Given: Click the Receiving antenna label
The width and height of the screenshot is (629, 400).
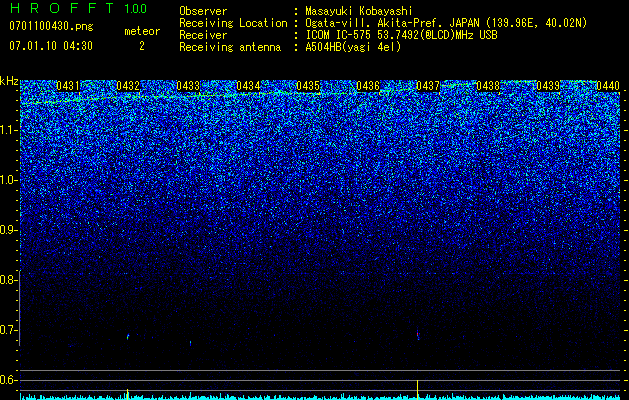Looking at the screenshot, I should tap(230, 47).
